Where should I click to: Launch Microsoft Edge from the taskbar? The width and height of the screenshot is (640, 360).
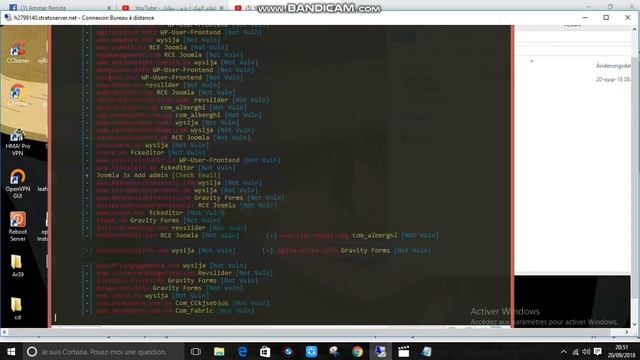coord(242,351)
